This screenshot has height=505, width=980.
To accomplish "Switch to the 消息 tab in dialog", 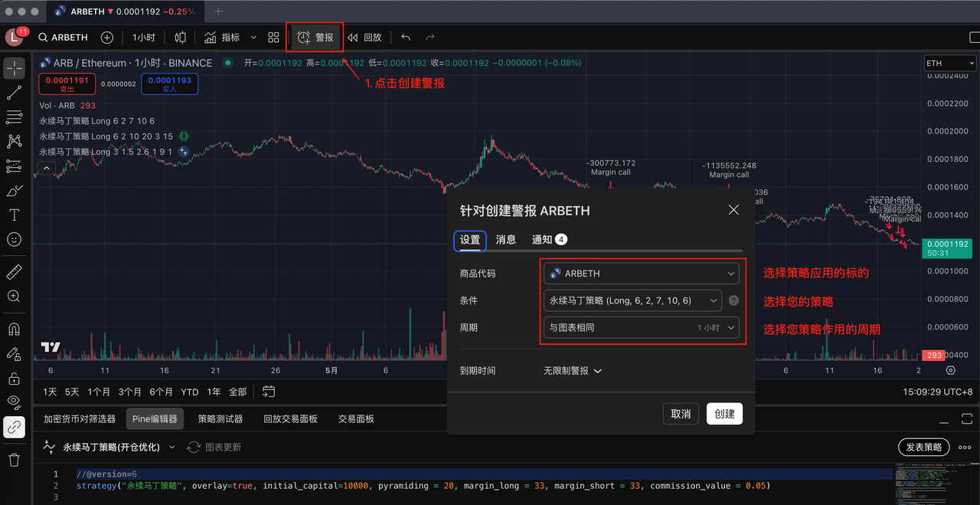I will coord(505,240).
